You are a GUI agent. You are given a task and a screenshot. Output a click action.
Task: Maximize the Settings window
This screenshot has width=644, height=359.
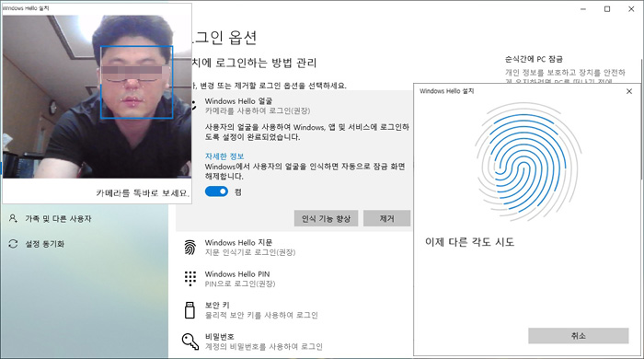tap(607, 9)
